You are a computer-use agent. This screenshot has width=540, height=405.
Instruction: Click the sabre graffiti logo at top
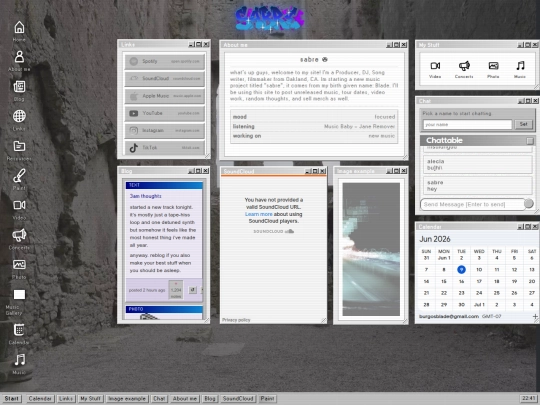click(270, 19)
